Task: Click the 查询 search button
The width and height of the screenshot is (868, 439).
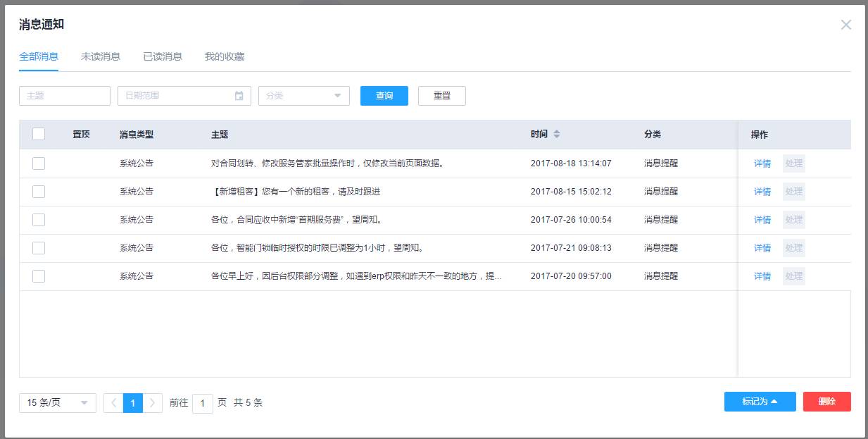Action: pyautogui.click(x=384, y=96)
